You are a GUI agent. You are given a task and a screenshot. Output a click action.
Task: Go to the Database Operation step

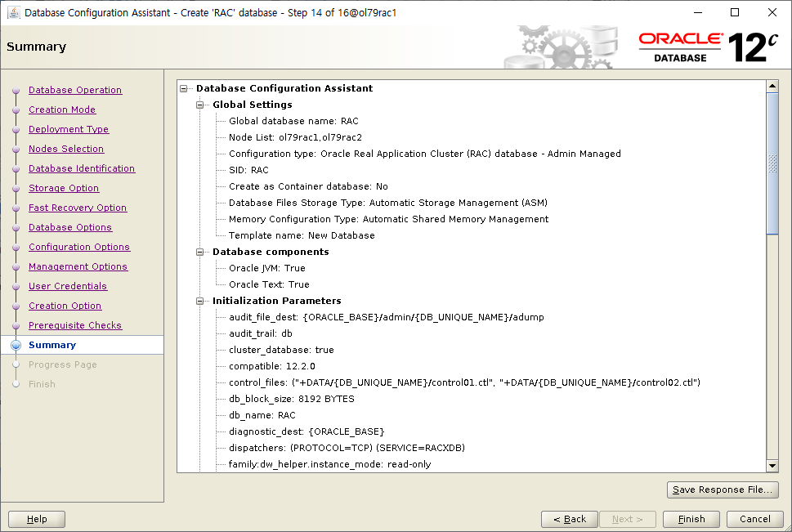click(x=75, y=90)
